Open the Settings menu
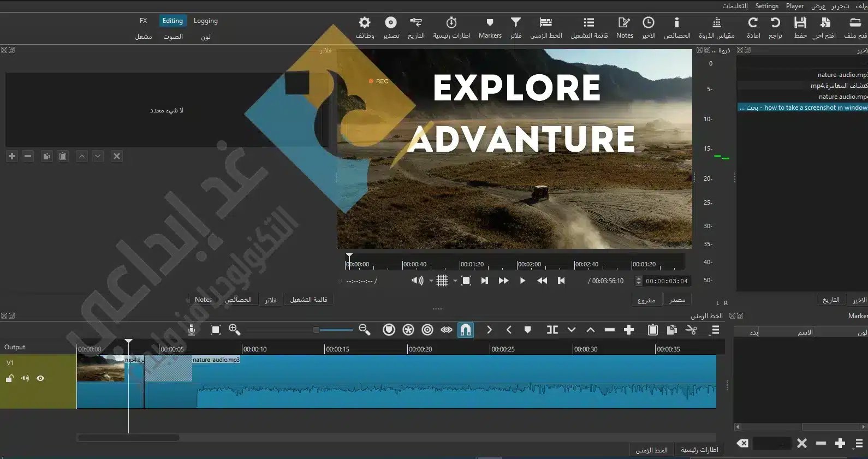This screenshot has width=868, height=459. click(766, 6)
